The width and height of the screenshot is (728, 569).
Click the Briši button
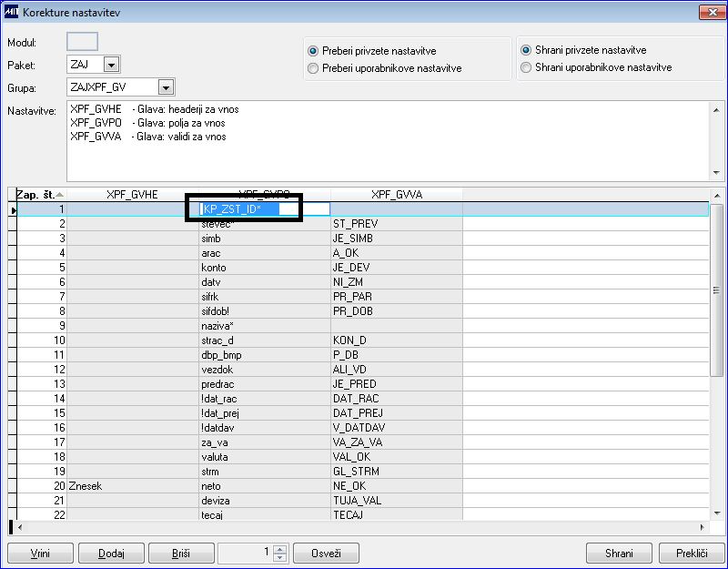181,554
